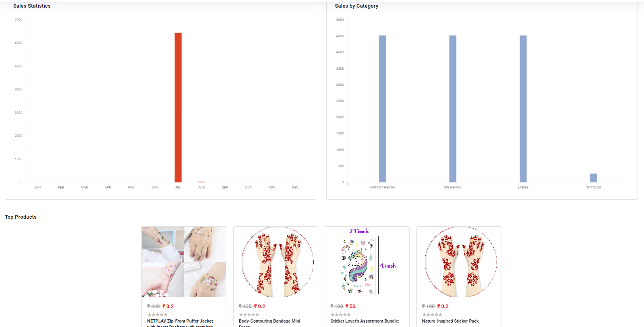The height and width of the screenshot is (327, 644).
Task: Open the NETPLAY Puffer Jacket product image
Action: tap(184, 262)
